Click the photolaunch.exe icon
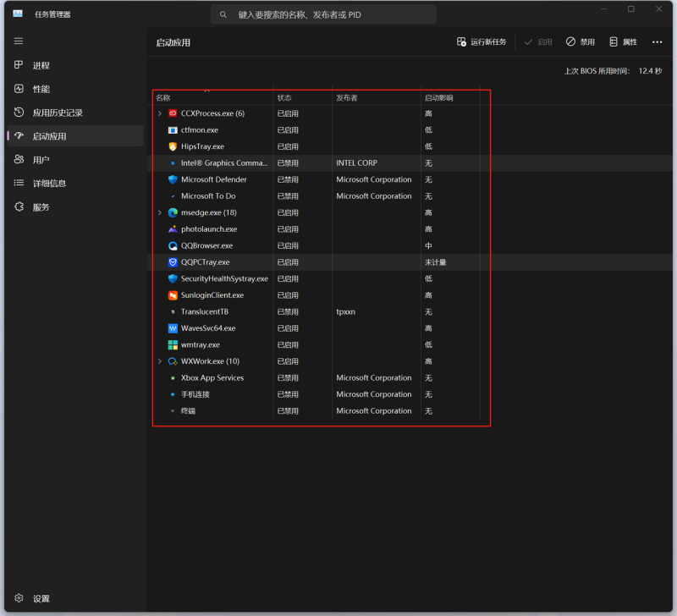The height and width of the screenshot is (616, 677). (x=173, y=229)
